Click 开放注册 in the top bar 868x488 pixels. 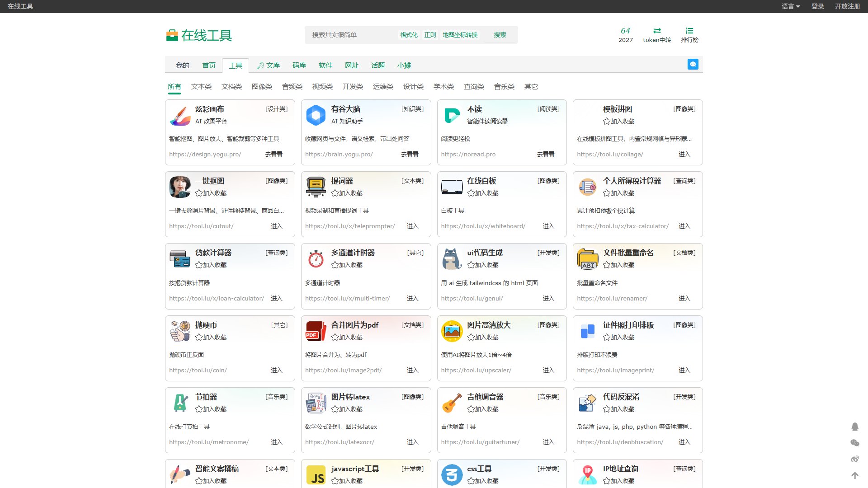click(847, 6)
